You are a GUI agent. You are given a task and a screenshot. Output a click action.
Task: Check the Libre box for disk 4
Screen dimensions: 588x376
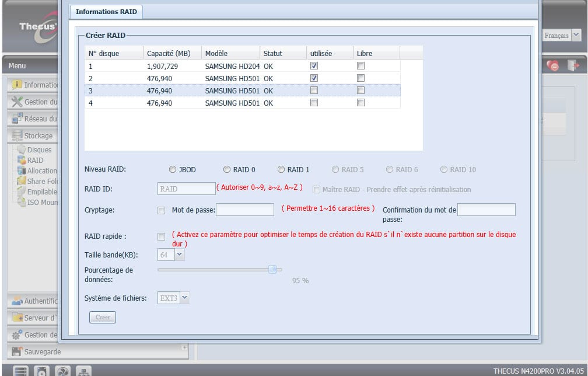tap(360, 103)
